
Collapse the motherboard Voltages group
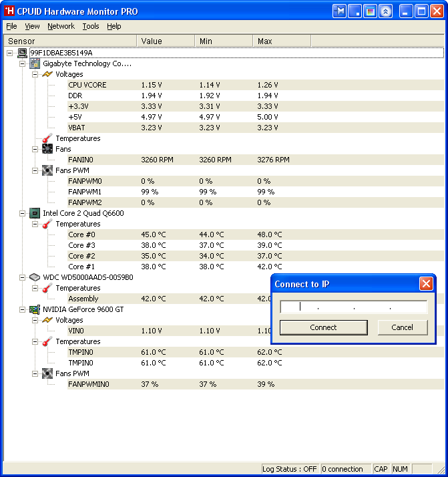click(x=35, y=75)
